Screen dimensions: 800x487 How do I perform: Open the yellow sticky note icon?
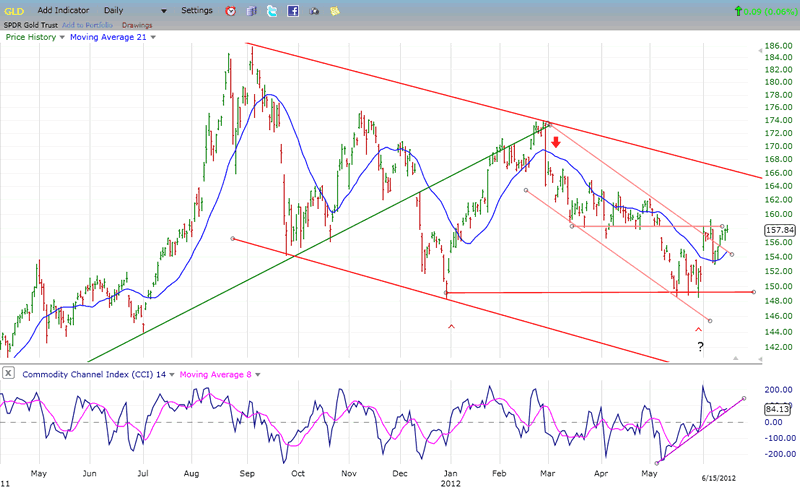click(x=335, y=10)
